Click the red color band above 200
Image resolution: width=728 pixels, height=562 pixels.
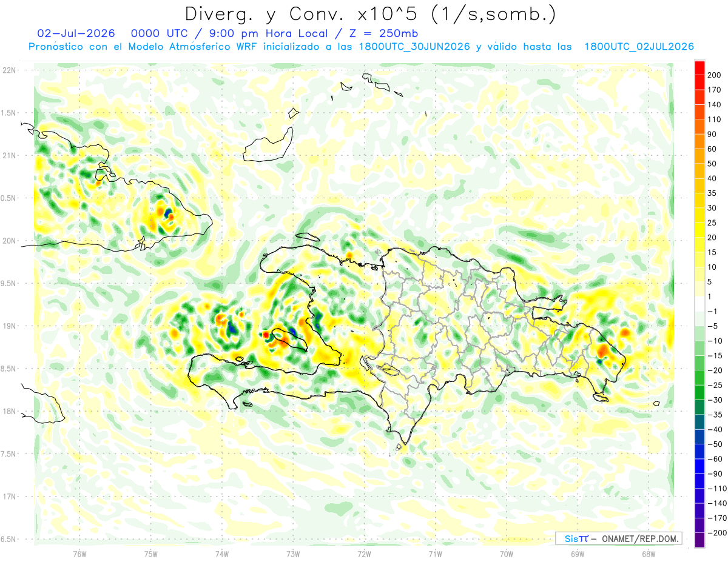[x=699, y=68]
